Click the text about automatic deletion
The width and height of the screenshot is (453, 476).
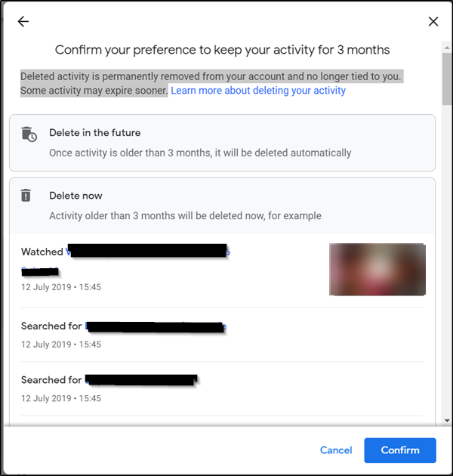click(200, 153)
